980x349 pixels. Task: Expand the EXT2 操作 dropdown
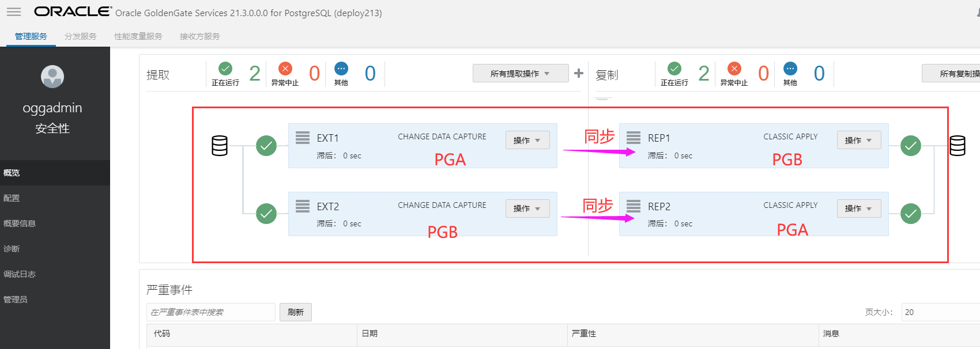527,208
